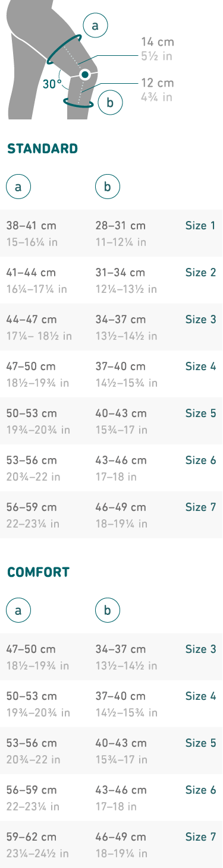Click Size 6 in the Standard table
Image resolution: width=223 pixels, height=868 pixels.
click(x=200, y=460)
